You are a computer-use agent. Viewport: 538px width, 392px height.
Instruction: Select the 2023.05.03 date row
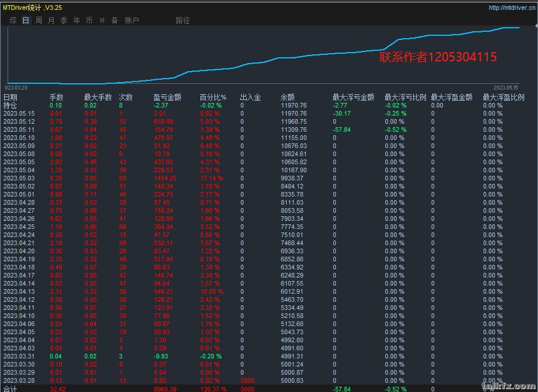[19, 178]
